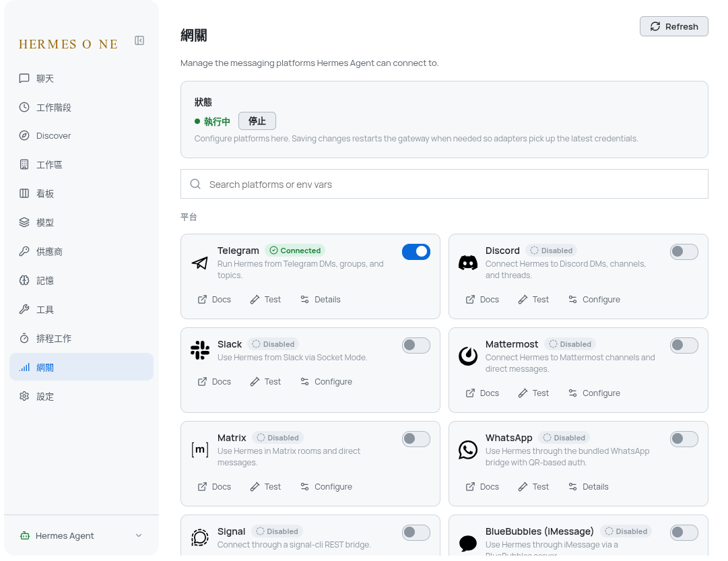
Task: Click the stopwatch icon beside 排程工作
Action: point(24,338)
